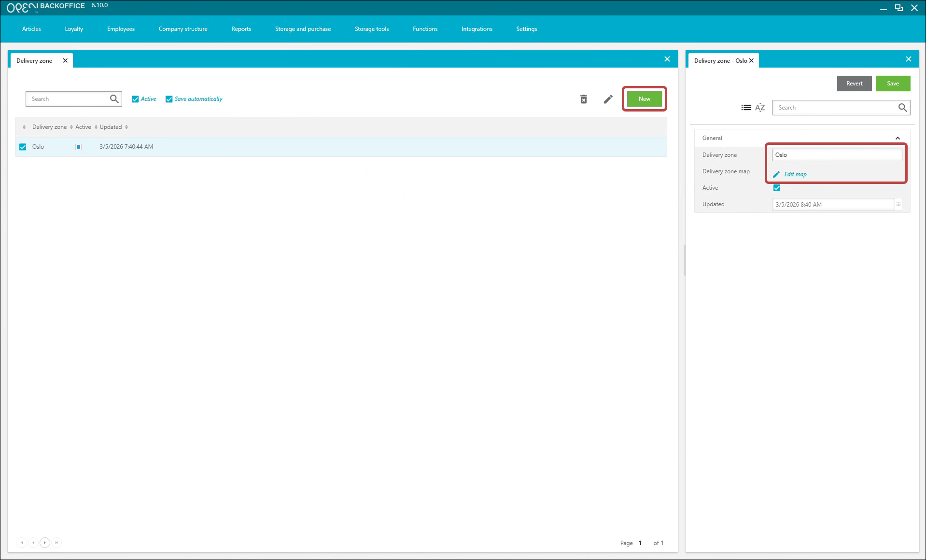
Task: Toggle Save automatically checkbox
Action: pyautogui.click(x=169, y=99)
